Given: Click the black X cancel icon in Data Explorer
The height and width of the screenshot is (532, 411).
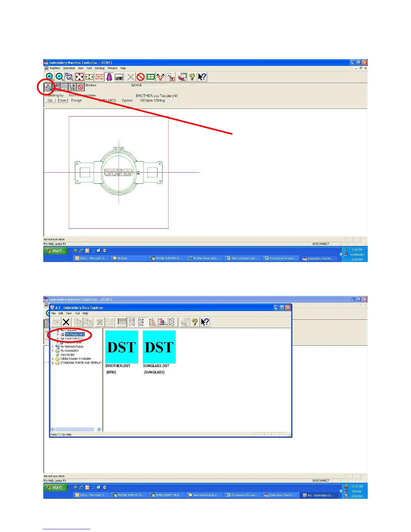Looking at the screenshot, I should click(x=66, y=322).
